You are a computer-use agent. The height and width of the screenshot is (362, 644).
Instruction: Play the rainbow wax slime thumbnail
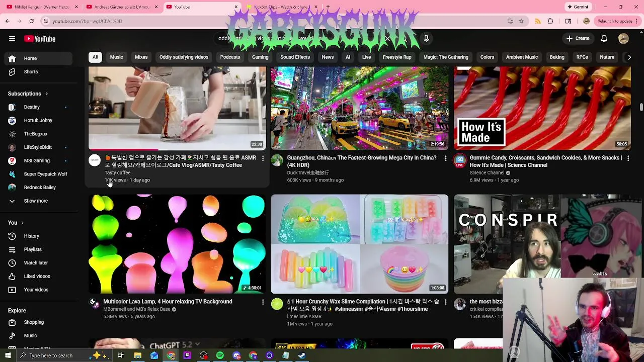pyautogui.click(x=359, y=244)
